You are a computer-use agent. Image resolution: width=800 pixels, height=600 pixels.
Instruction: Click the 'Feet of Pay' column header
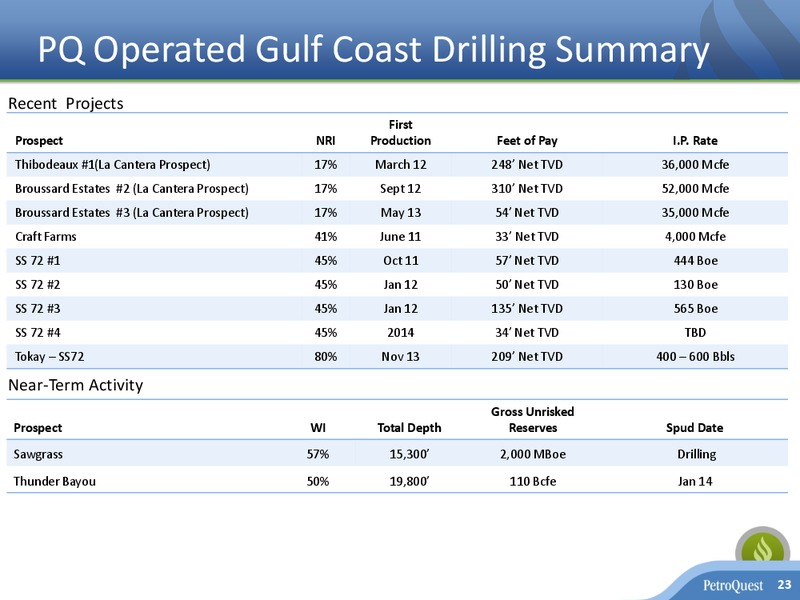(x=527, y=141)
